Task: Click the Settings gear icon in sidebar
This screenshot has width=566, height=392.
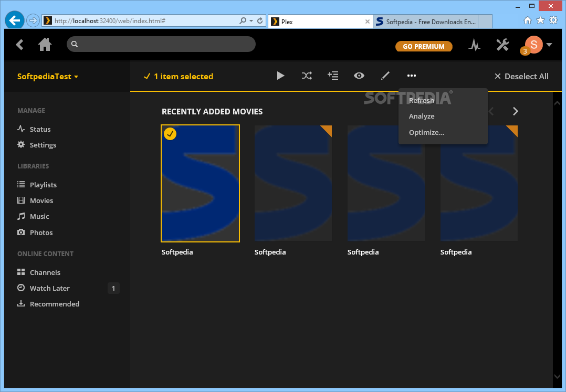Action: tap(21, 144)
